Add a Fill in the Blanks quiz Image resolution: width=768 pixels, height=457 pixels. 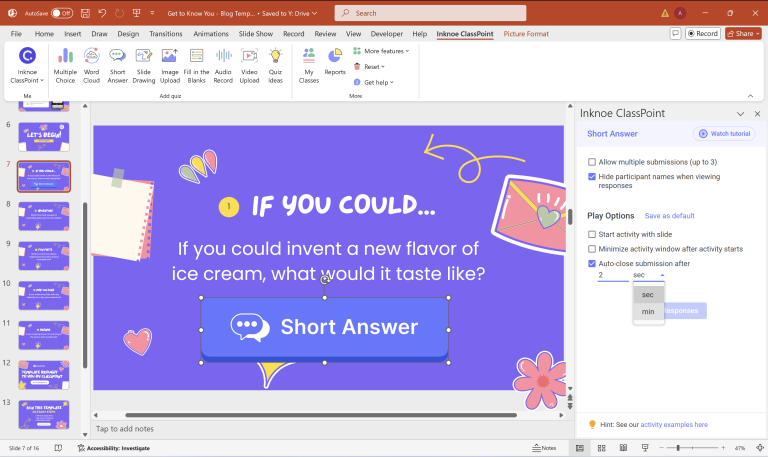click(196, 66)
